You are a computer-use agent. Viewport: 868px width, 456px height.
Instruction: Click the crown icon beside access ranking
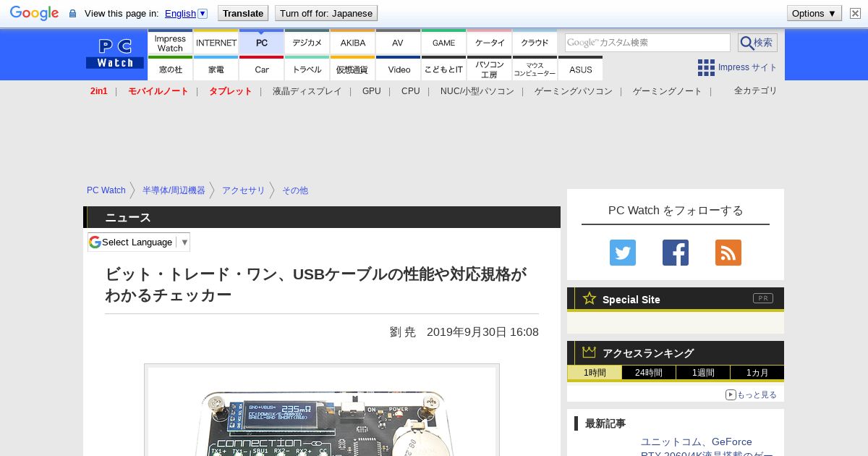coord(589,352)
